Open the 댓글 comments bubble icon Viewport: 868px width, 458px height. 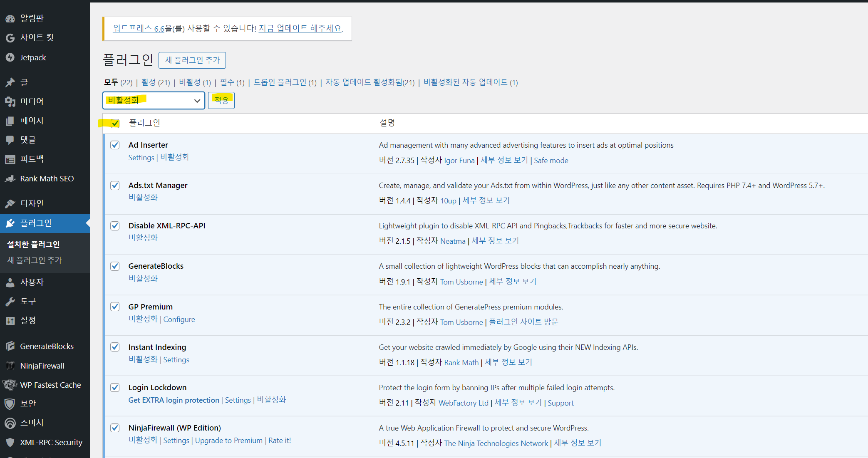pos(10,140)
